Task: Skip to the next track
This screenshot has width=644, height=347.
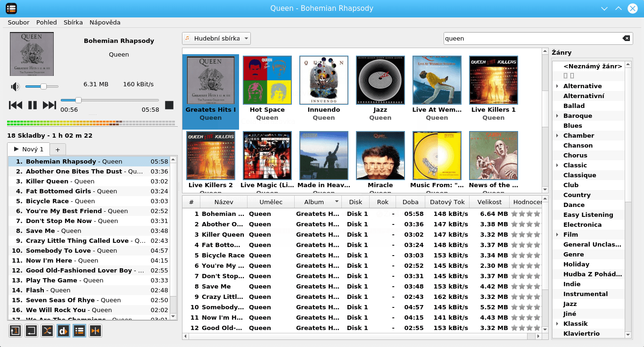Action: tap(49, 105)
